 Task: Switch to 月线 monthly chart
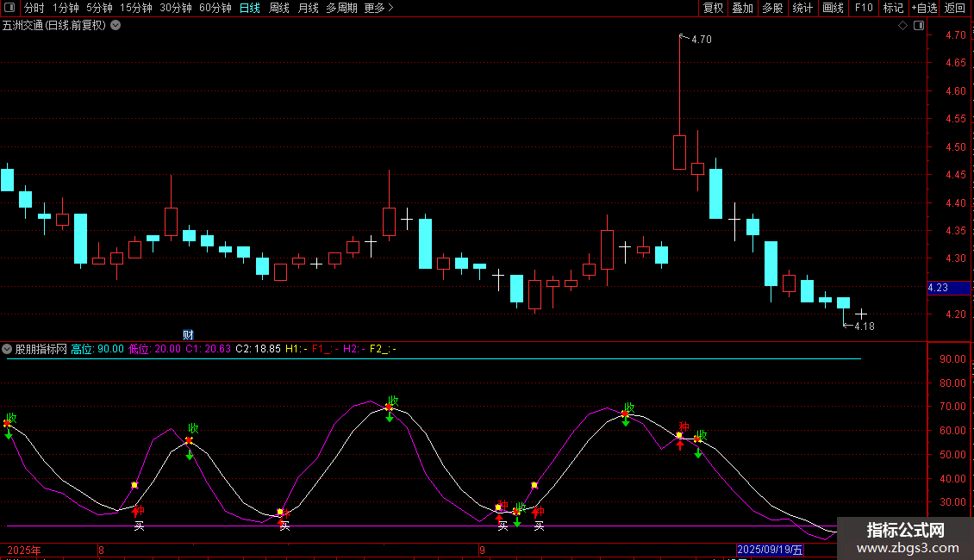pos(308,8)
